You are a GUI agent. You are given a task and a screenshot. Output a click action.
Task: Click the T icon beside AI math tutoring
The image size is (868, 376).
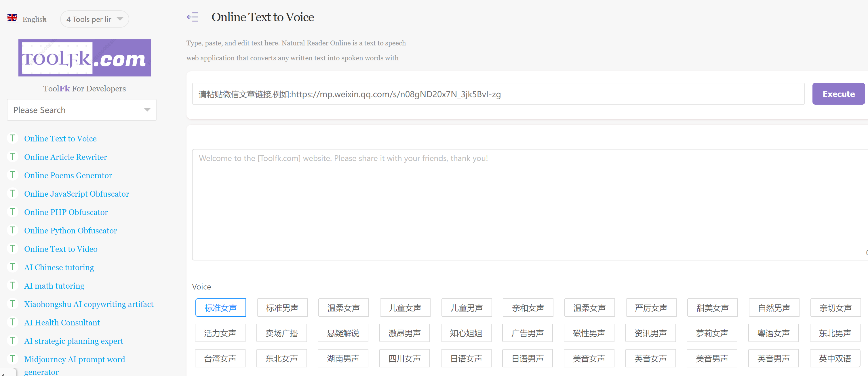point(13,285)
